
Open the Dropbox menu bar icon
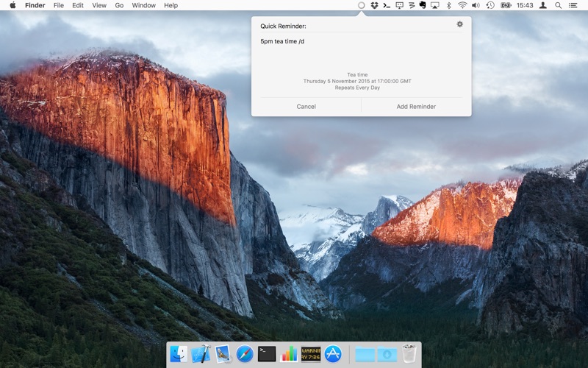374,5
